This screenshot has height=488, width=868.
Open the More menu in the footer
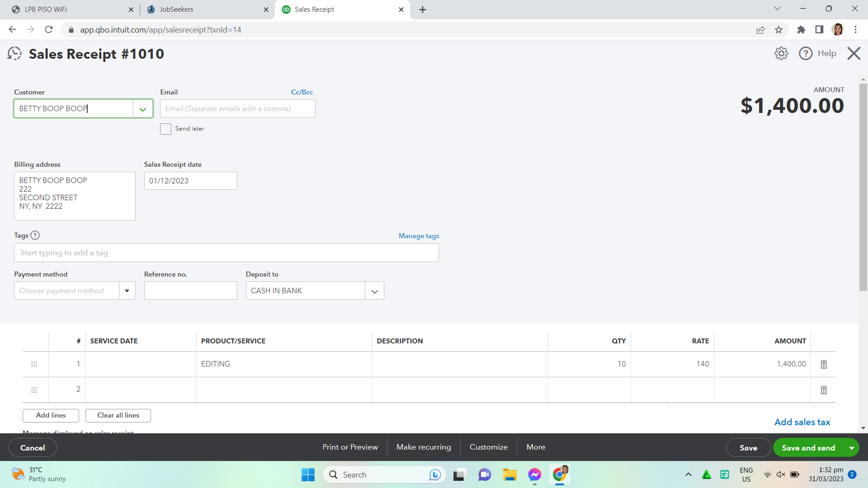tap(536, 447)
